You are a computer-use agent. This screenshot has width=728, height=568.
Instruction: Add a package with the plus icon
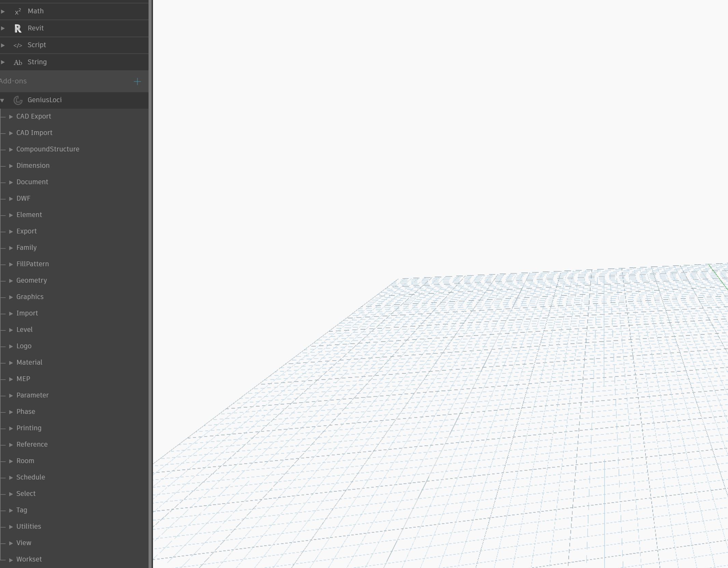[137, 82]
